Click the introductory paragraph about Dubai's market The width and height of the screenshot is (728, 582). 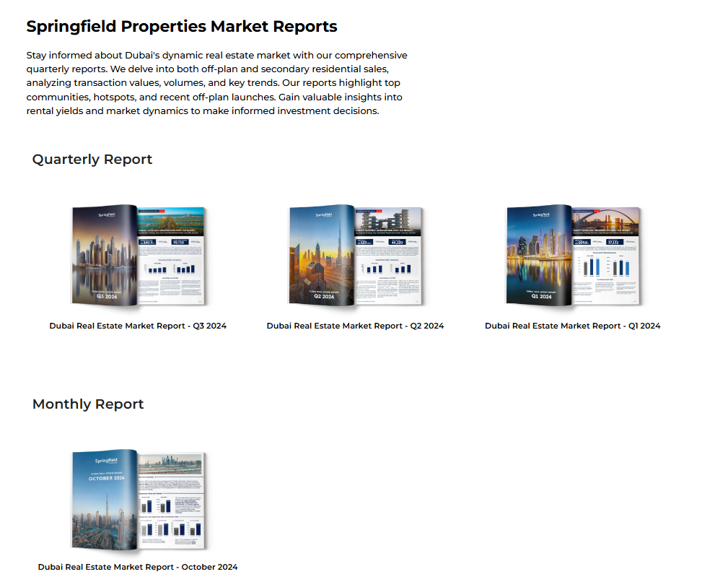click(216, 83)
